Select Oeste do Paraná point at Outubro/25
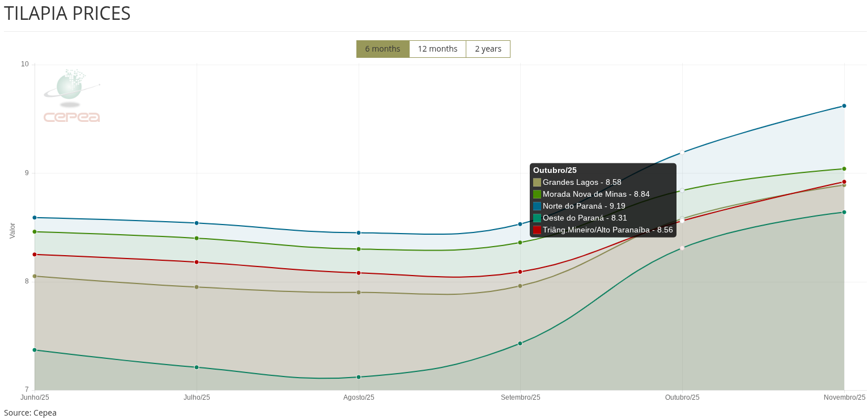Viewport: 868px width, 419px height. pyautogui.click(x=682, y=248)
